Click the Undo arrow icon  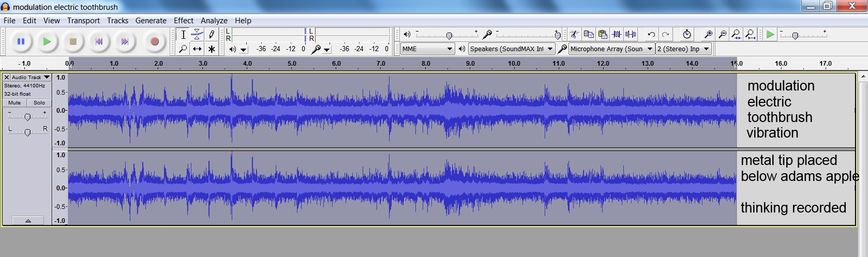(x=651, y=35)
